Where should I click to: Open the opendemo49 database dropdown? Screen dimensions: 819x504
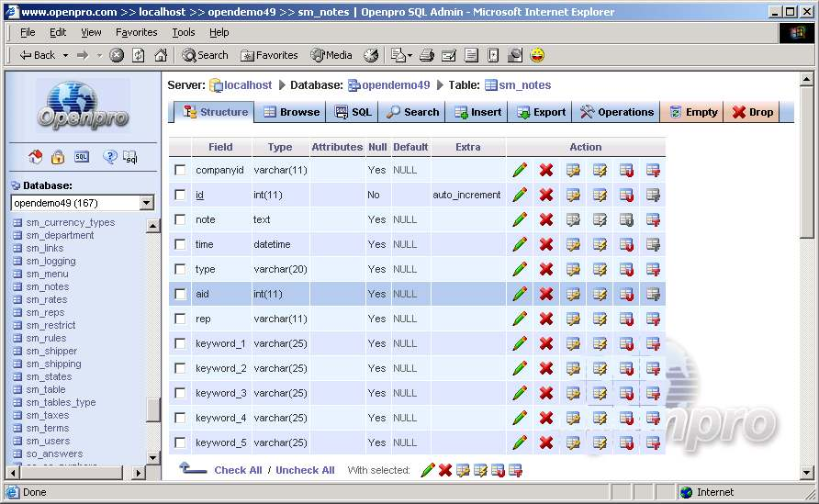tap(146, 203)
